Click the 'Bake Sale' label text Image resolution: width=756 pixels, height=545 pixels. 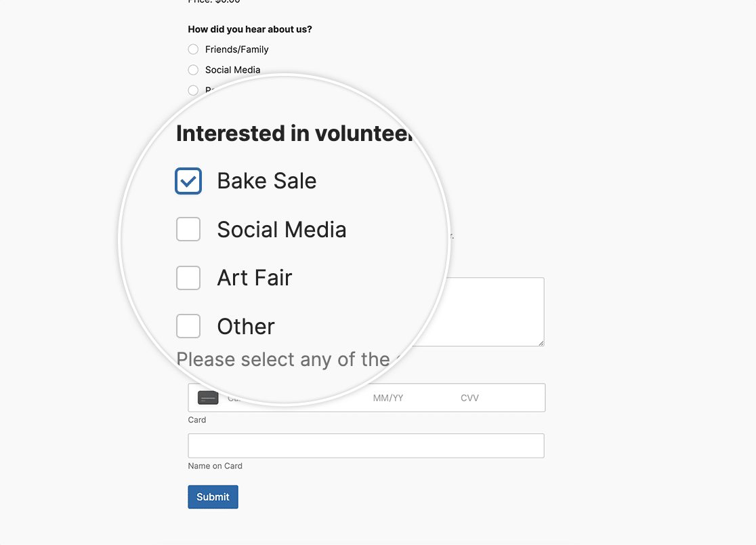266,181
